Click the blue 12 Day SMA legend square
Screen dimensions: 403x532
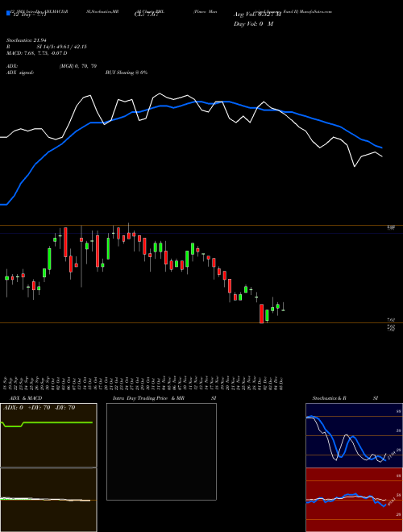click(x=8, y=13)
